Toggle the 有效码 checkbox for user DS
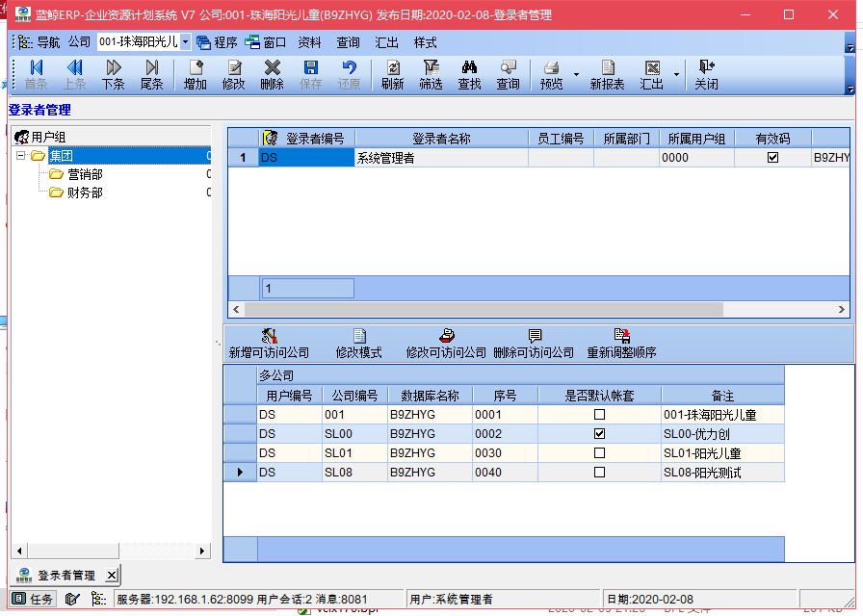The width and height of the screenshot is (863, 616). coord(772,158)
